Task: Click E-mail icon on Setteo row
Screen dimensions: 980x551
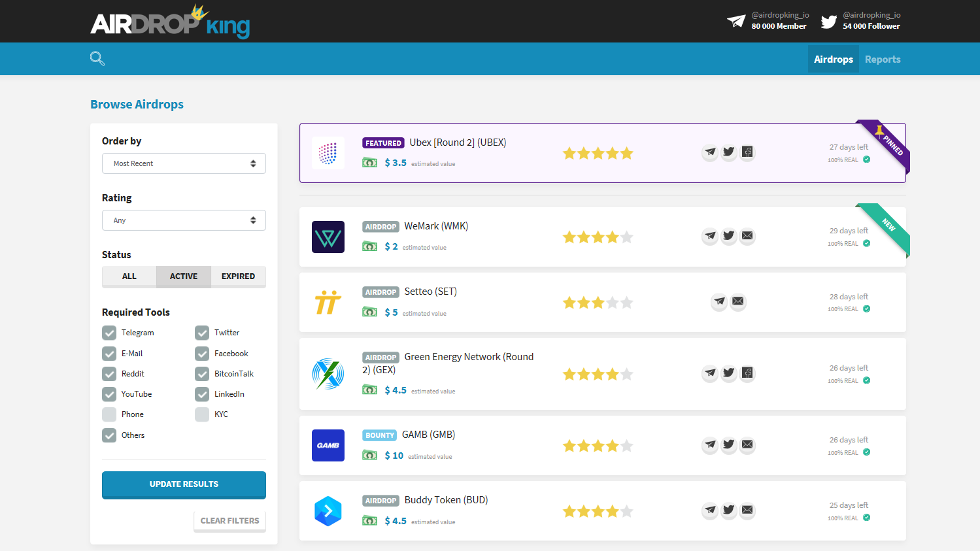Action: click(x=738, y=301)
